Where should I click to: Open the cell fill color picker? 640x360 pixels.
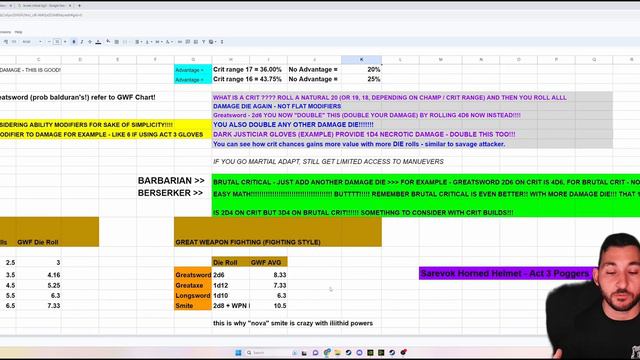tap(108, 42)
